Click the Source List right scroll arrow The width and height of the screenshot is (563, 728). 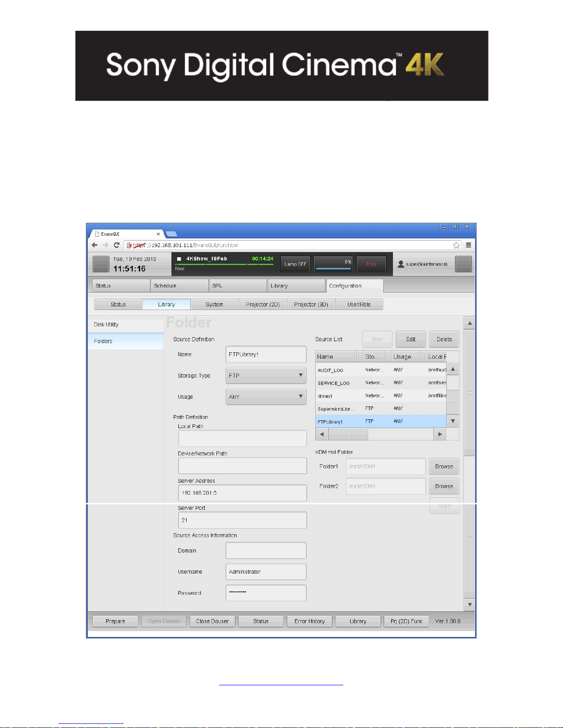click(440, 434)
